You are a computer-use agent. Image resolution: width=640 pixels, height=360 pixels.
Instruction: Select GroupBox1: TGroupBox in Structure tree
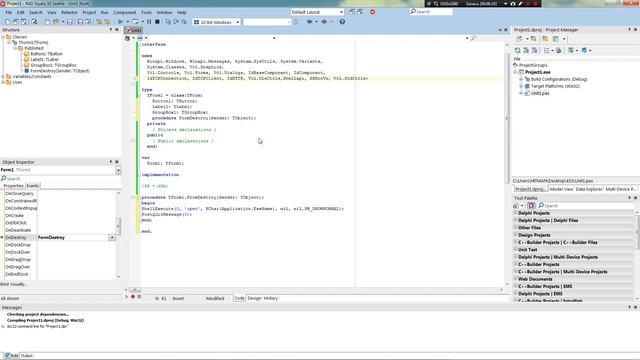click(53, 65)
